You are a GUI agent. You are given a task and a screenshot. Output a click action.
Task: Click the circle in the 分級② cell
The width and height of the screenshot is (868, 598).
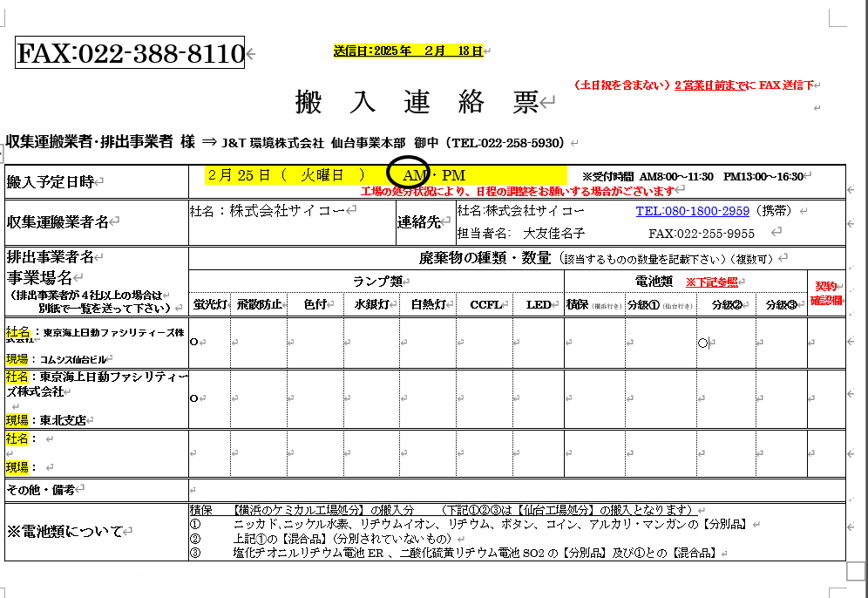(703, 343)
